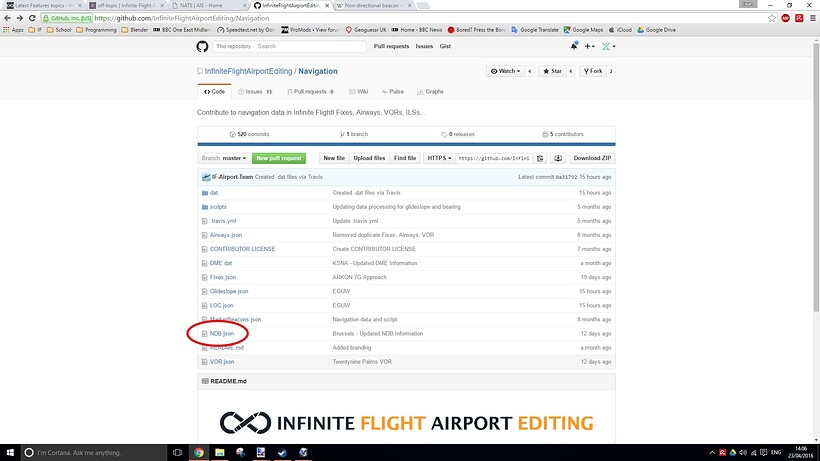Image resolution: width=820 pixels, height=461 pixels.
Task: Click the green secure GitHub, Inc. badge
Action: pyautogui.click(x=67, y=18)
